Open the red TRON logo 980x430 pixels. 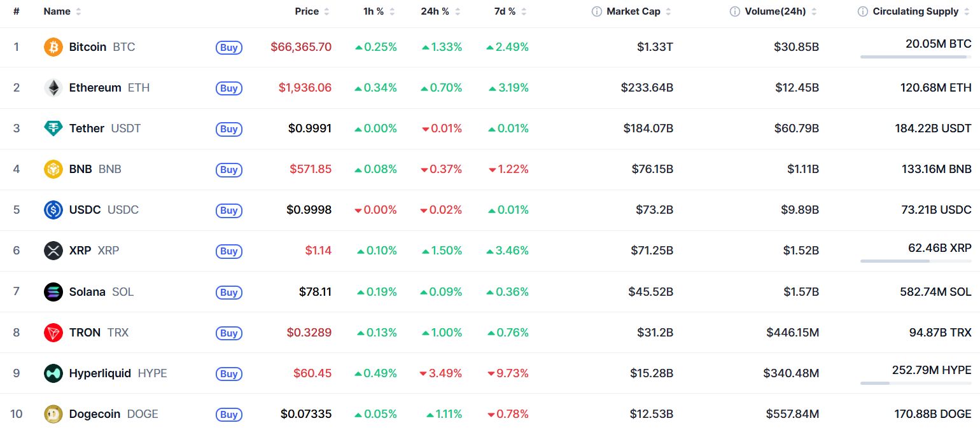53,332
